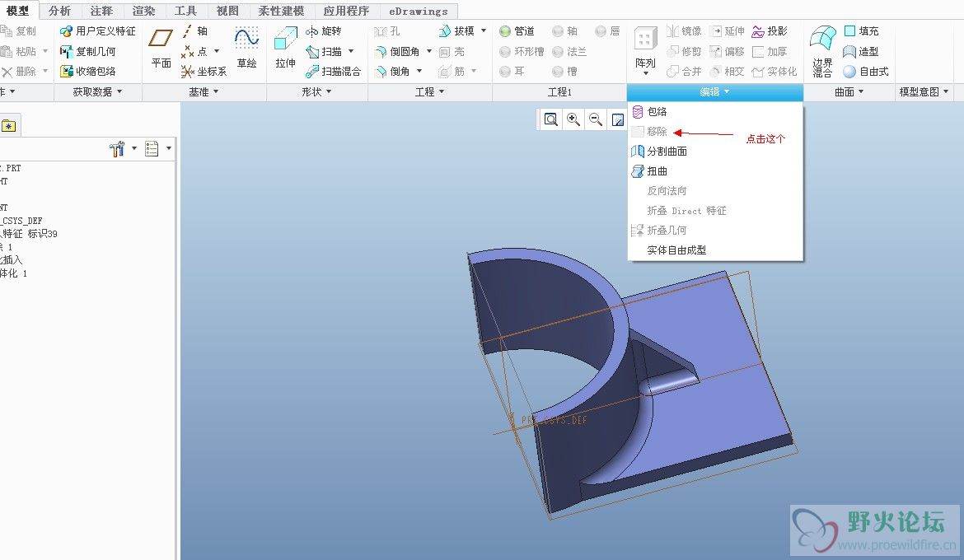Start a 草绘 sketch
Image resolution: width=964 pixels, height=560 pixels.
tap(246, 47)
